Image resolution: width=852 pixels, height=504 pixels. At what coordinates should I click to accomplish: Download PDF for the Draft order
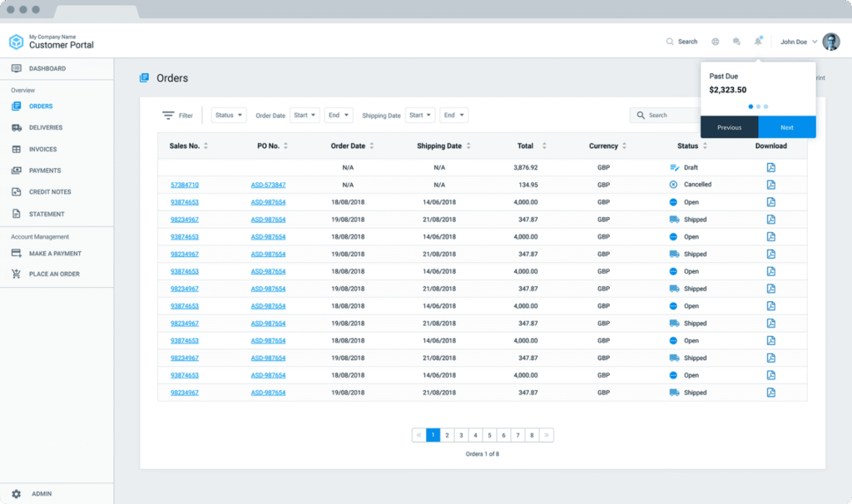click(770, 167)
